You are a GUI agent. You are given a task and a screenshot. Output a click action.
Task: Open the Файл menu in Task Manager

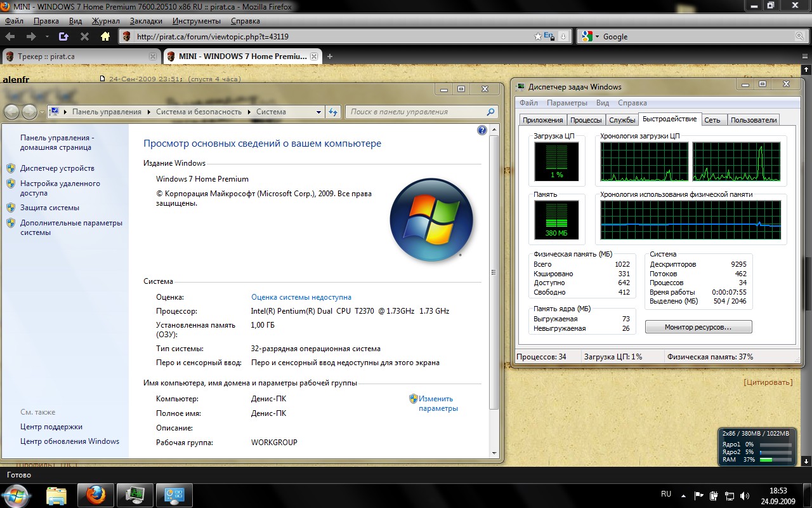528,103
